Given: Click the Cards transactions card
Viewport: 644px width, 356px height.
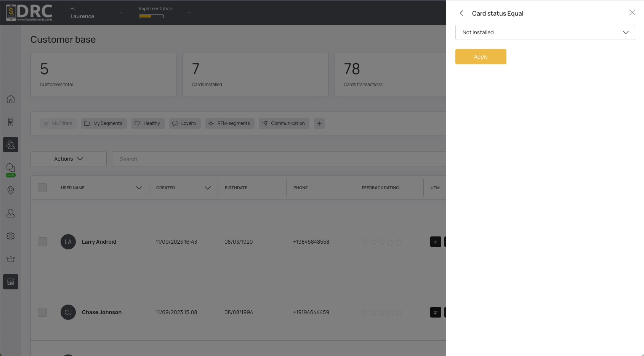Looking at the screenshot, I should (x=390, y=75).
